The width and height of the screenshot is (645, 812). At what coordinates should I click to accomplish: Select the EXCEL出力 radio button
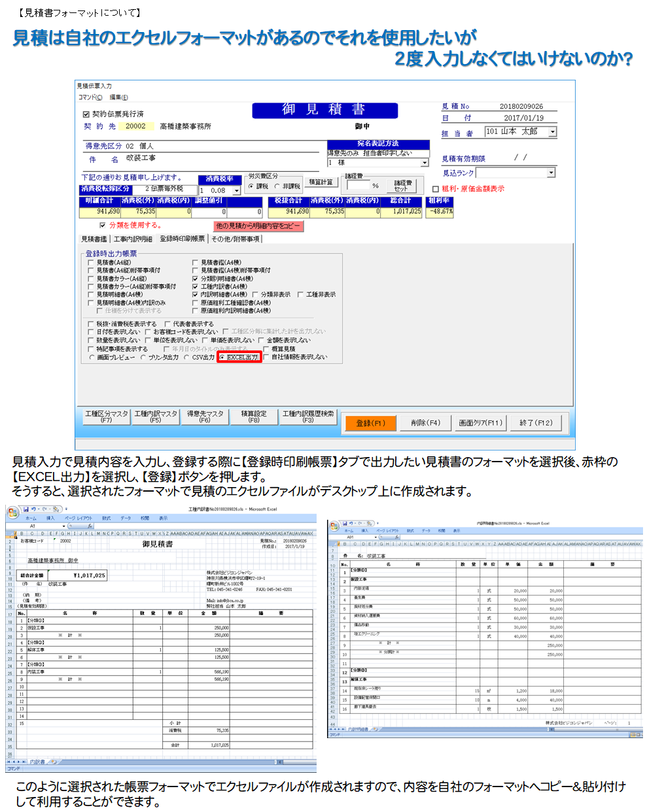point(222,358)
